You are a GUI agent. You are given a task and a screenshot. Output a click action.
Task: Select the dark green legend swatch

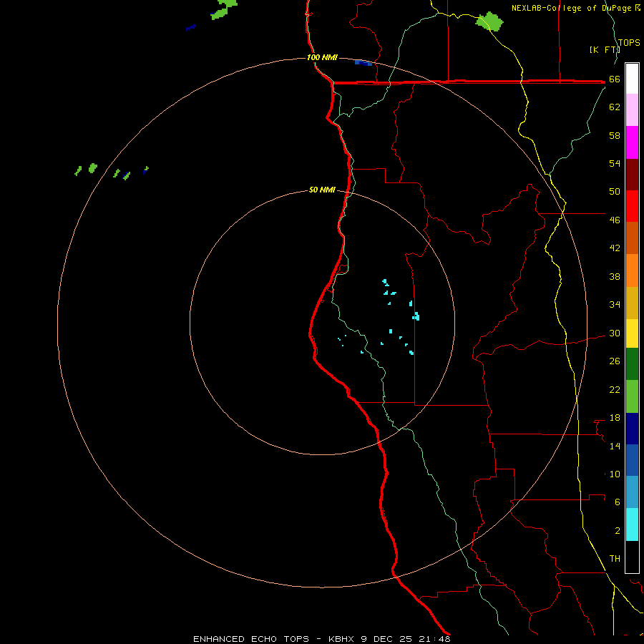[632, 364]
